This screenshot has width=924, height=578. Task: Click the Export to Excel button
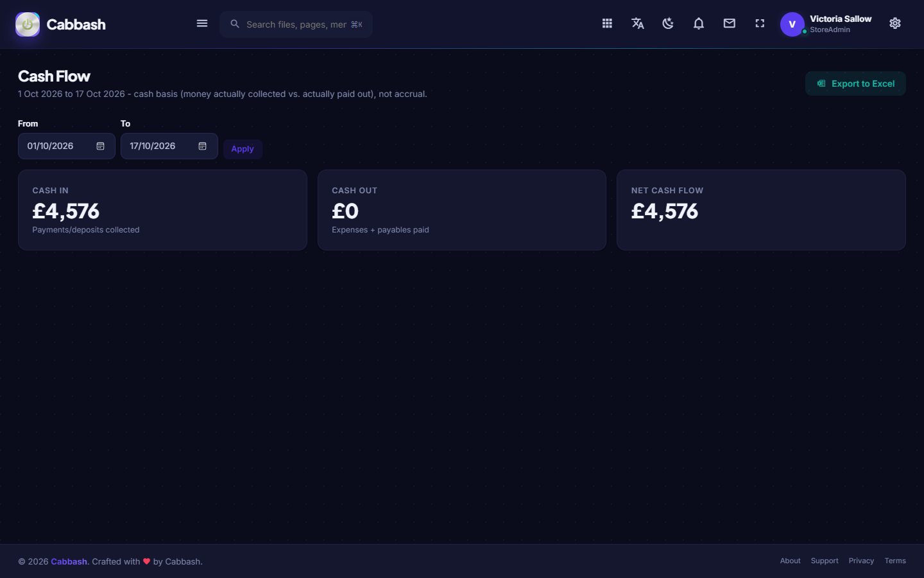pyautogui.click(x=855, y=83)
